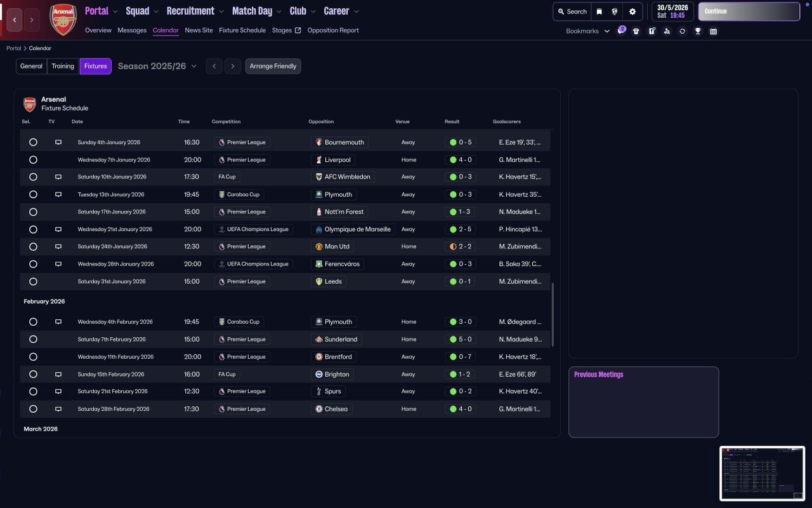Open the trophy competitions shortcut icon
Viewport: 812px width, 508px height.
coord(698,31)
